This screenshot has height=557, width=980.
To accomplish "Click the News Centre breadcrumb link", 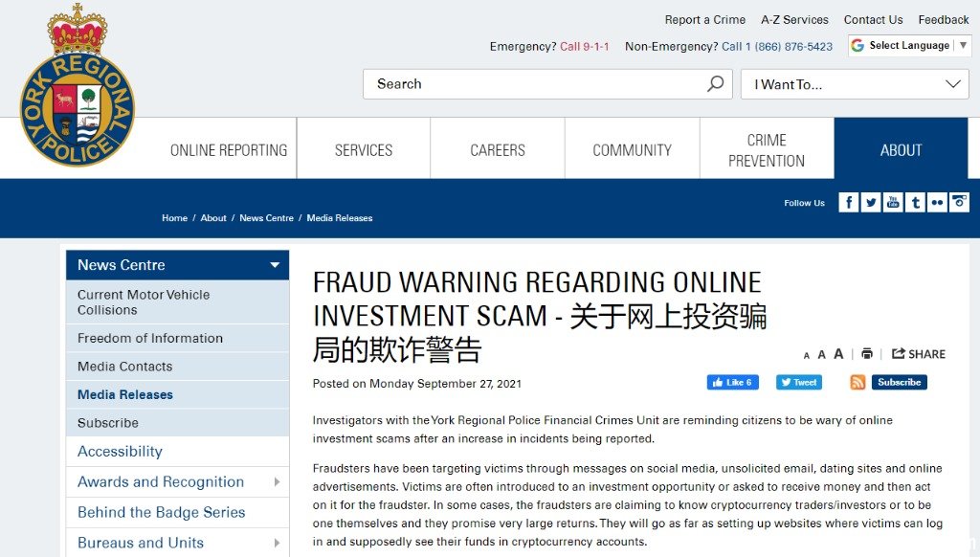I will (266, 218).
